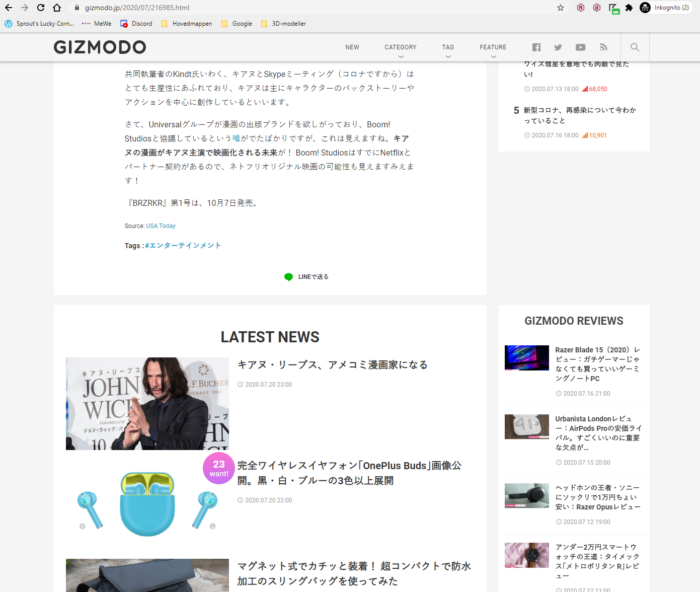The width and height of the screenshot is (700, 592).
Task: Toggle the bookmark star in the address bar
Action: (560, 8)
